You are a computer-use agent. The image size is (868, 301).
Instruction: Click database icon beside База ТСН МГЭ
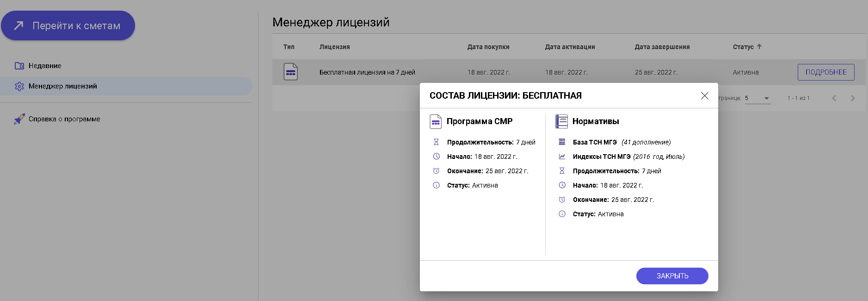[562, 142]
